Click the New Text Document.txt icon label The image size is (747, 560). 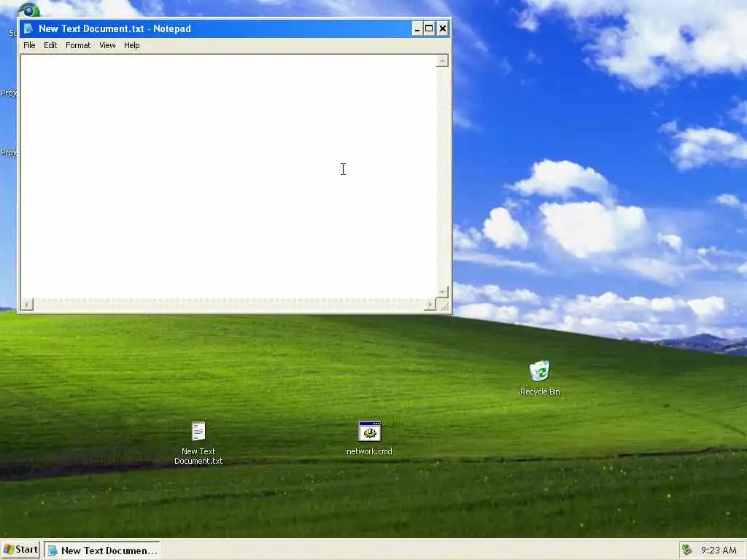point(198,456)
